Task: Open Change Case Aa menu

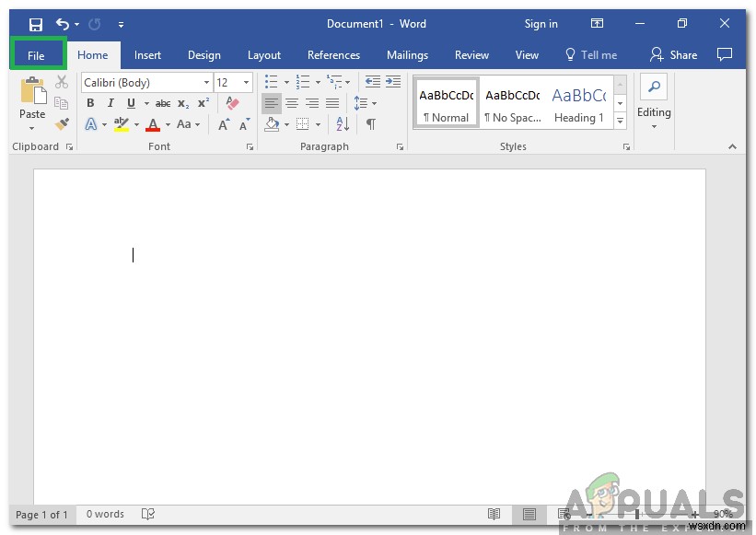Action: coord(188,124)
